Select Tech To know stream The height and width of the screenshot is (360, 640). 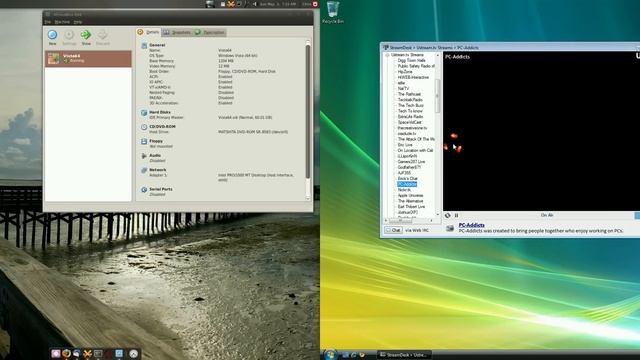[410, 111]
